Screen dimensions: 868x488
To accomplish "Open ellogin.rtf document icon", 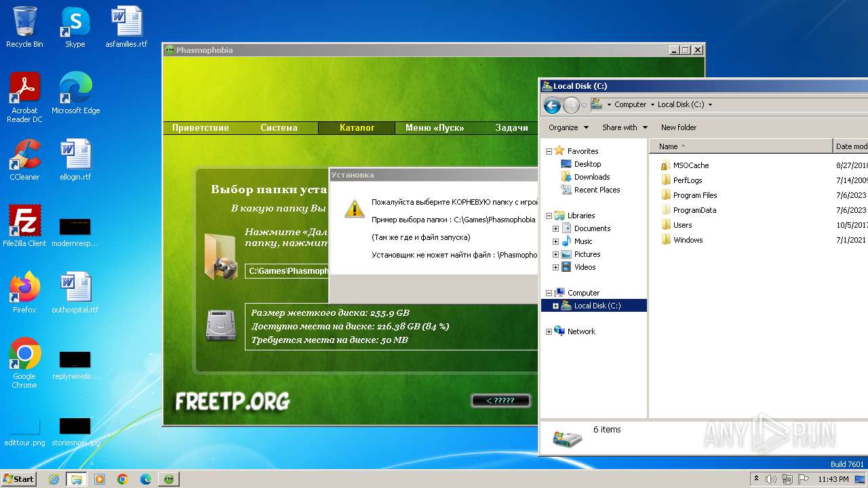I will click(75, 160).
